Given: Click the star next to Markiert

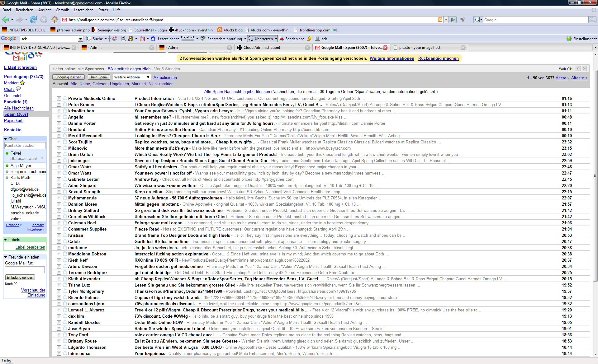Looking at the screenshot, I should coord(22,83).
